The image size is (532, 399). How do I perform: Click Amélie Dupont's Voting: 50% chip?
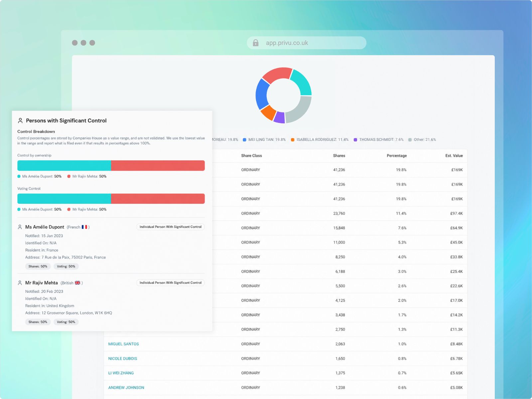[66, 266]
